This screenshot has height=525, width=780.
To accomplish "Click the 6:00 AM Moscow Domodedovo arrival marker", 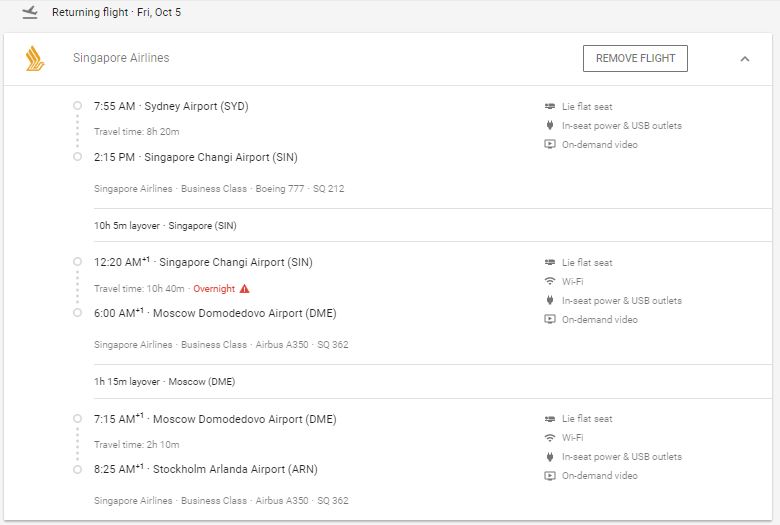I will tap(78, 313).
